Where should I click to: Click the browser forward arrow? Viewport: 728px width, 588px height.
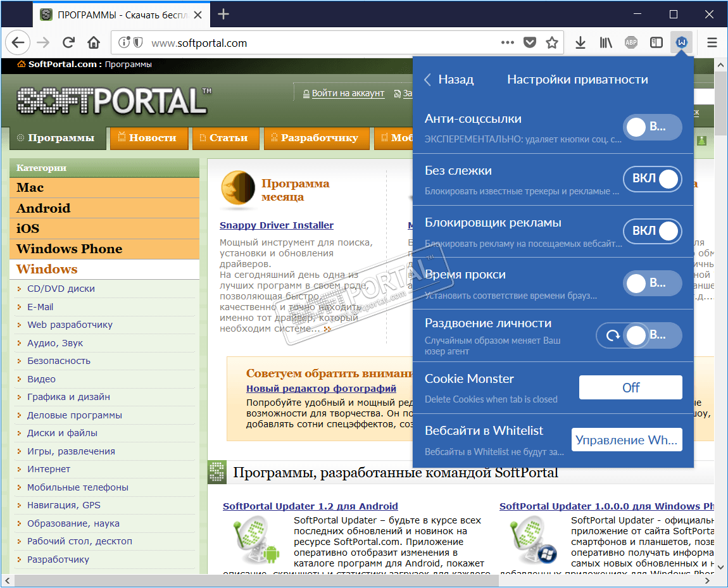43,42
